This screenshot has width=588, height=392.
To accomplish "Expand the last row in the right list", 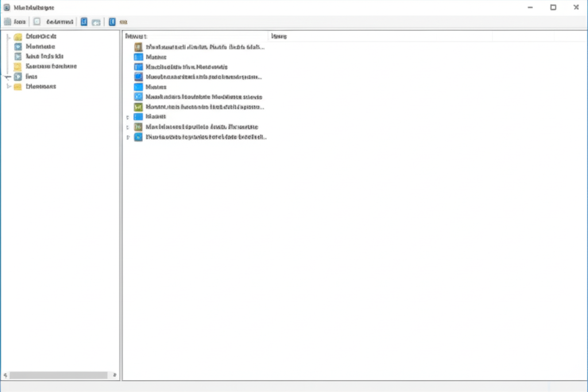I will coord(128,137).
